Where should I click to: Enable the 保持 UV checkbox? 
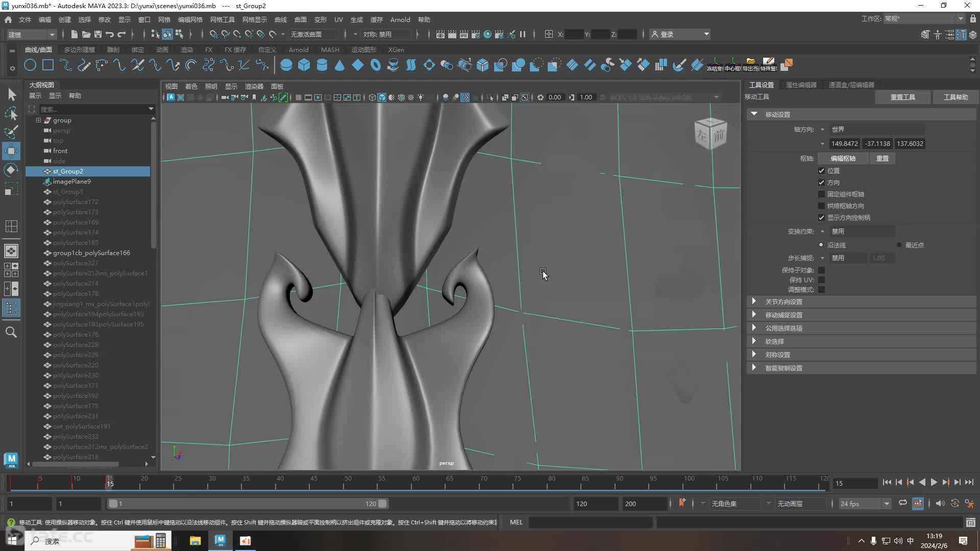pos(821,280)
